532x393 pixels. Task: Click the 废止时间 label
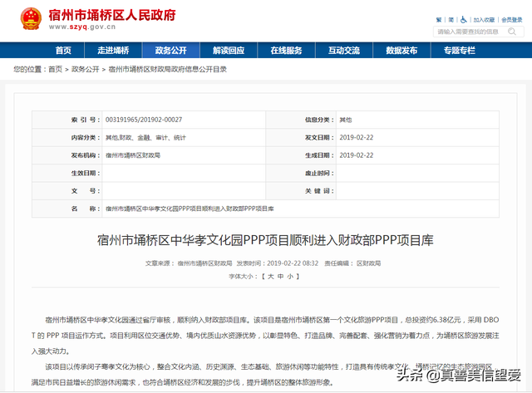pyautogui.click(x=319, y=174)
